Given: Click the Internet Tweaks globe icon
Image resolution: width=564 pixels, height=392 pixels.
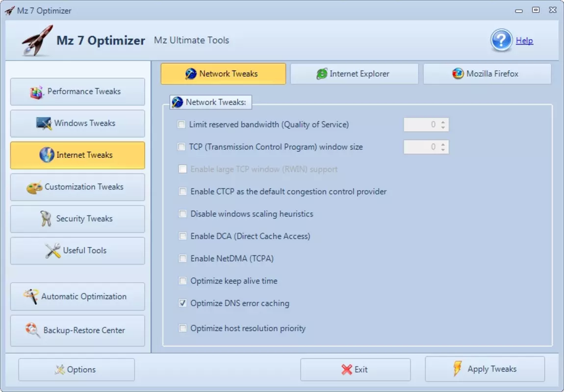Looking at the screenshot, I should [x=47, y=155].
